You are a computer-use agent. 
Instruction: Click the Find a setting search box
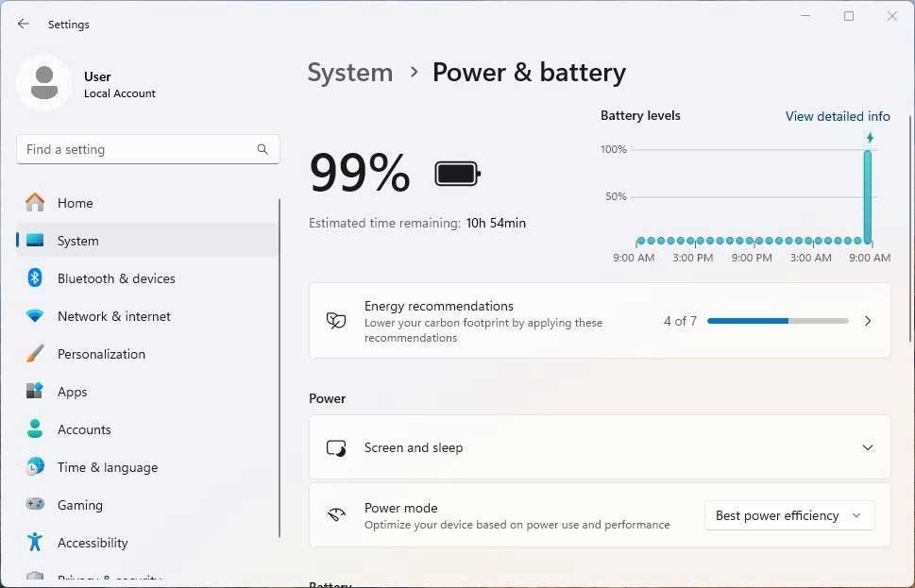pyautogui.click(x=137, y=149)
